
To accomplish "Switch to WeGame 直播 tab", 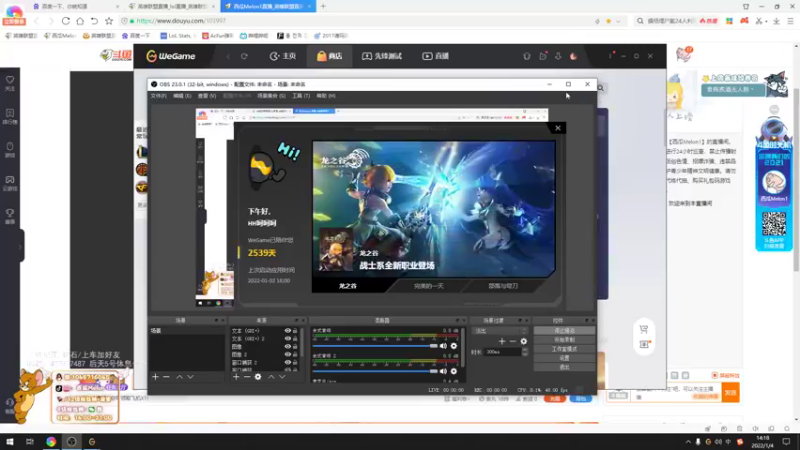I will click(x=435, y=56).
